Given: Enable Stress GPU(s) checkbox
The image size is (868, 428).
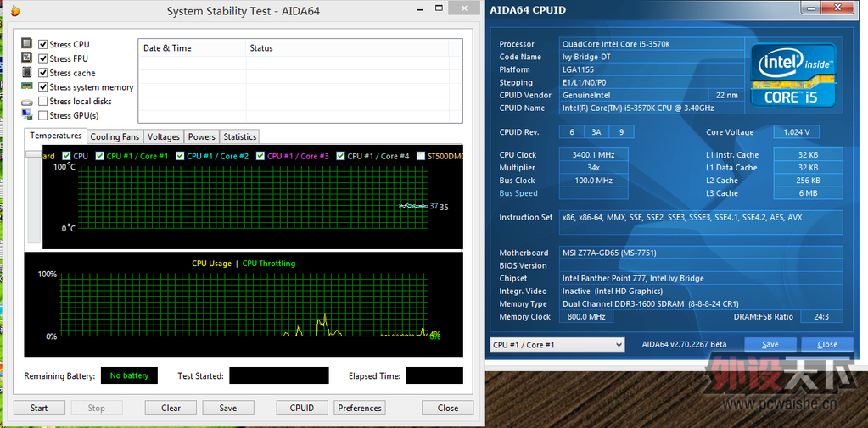Looking at the screenshot, I should pyautogui.click(x=42, y=115).
